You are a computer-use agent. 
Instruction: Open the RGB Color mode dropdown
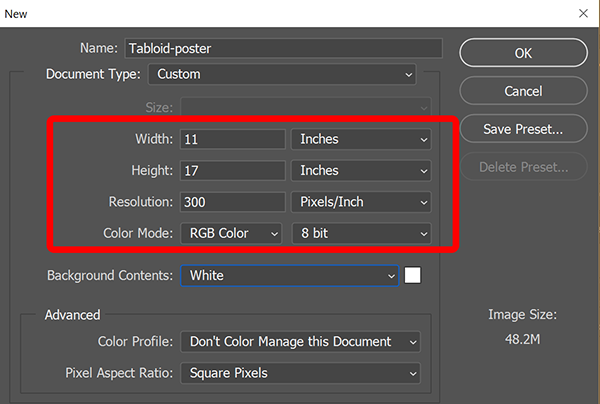click(x=231, y=233)
